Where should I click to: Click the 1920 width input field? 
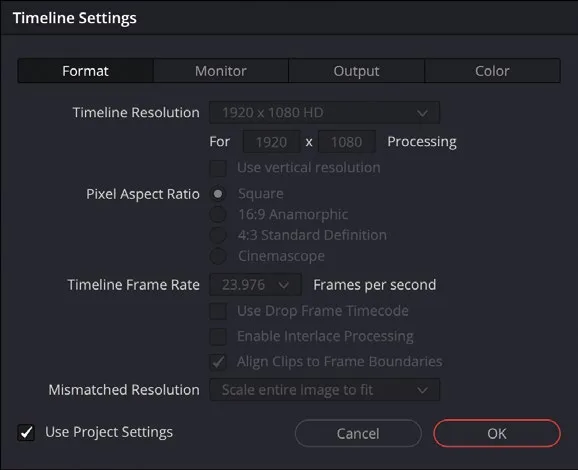(272, 142)
